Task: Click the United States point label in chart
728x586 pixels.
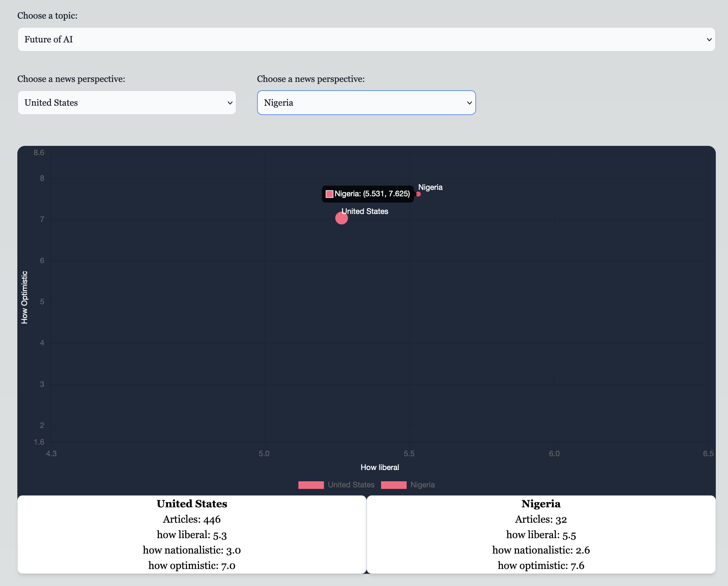Action: tap(365, 211)
